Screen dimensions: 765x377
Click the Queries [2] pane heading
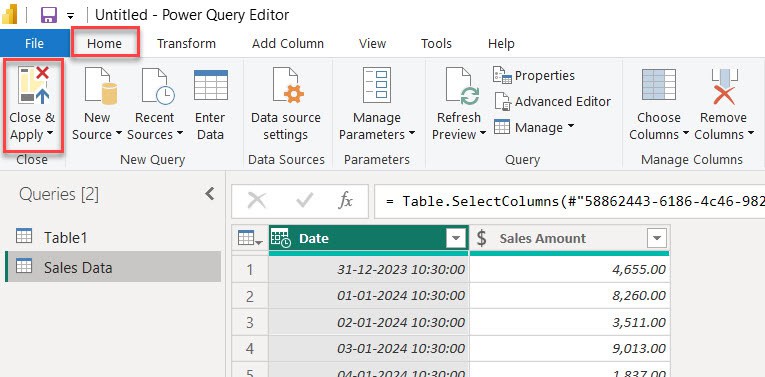(59, 195)
